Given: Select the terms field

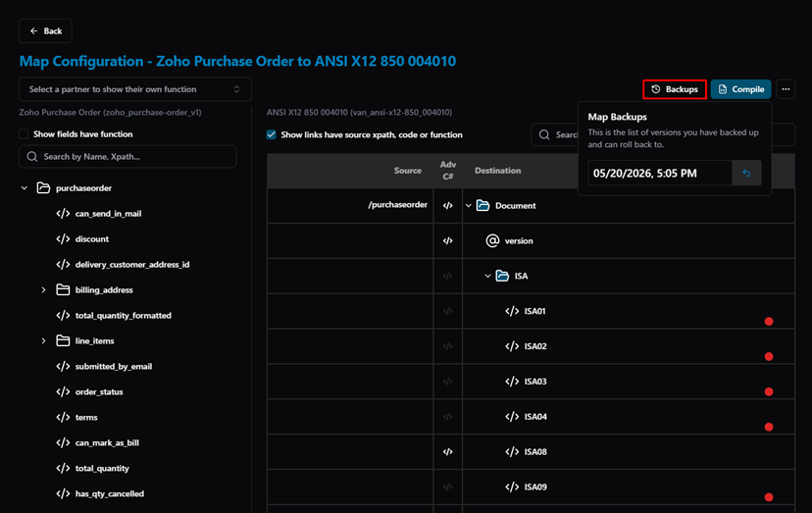Looking at the screenshot, I should coord(86,417).
